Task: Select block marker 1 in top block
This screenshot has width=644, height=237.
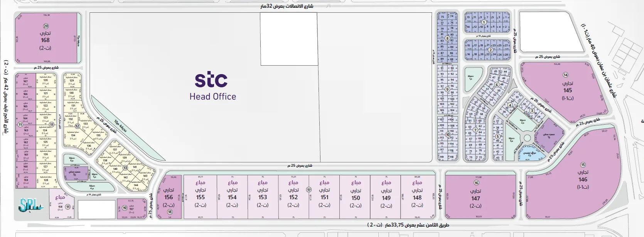Action: 484,22
